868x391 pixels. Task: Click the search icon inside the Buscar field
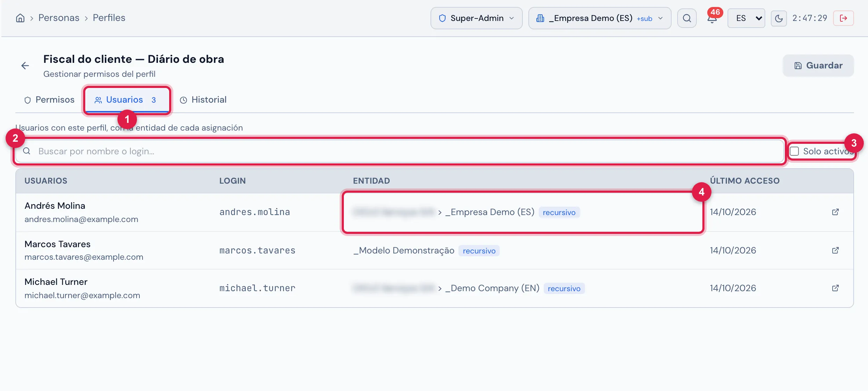27,151
